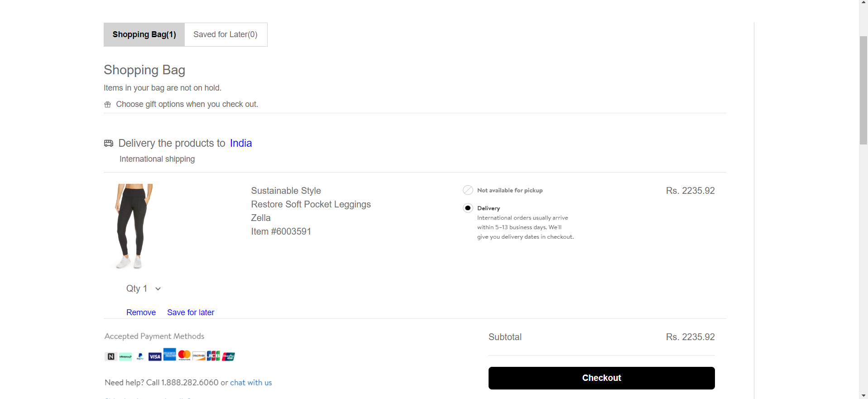868x399 pixels.
Task: Click the Discover card icon
Action: 199,356
